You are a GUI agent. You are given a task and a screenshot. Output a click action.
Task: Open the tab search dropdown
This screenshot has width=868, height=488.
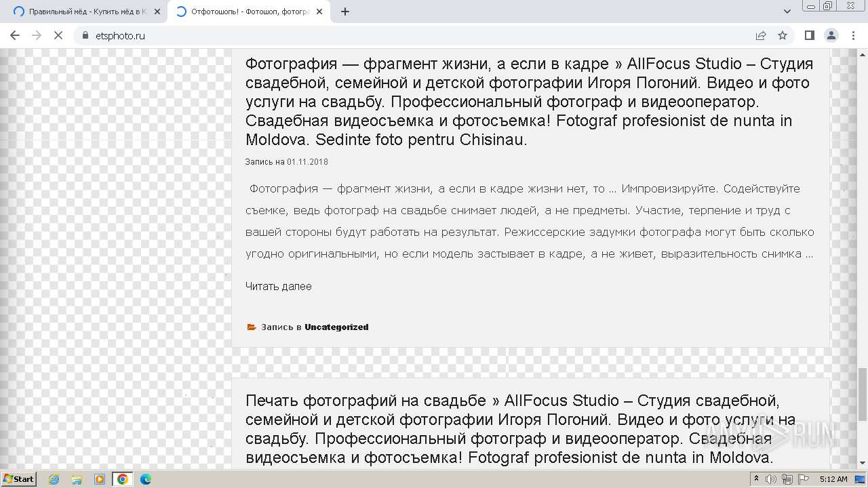click(787, 12)
